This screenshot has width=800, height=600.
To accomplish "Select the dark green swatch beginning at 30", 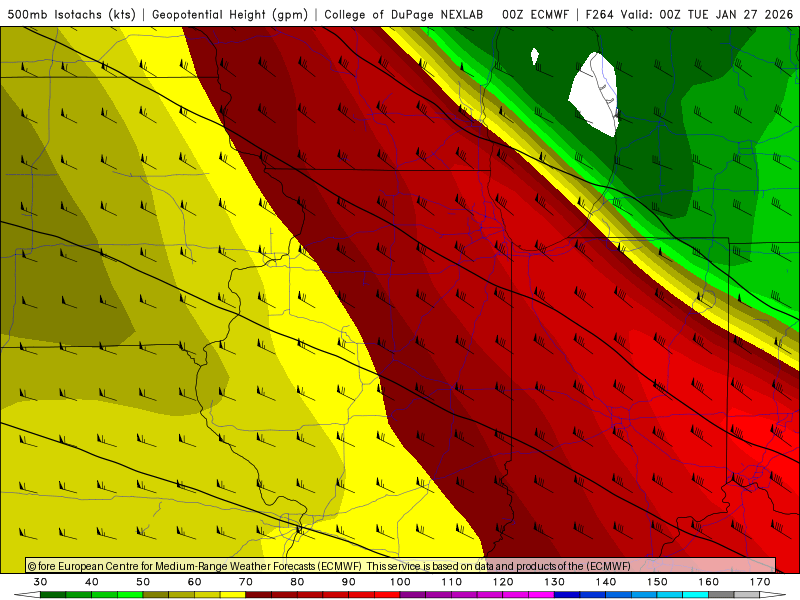I will coord(53,595).
